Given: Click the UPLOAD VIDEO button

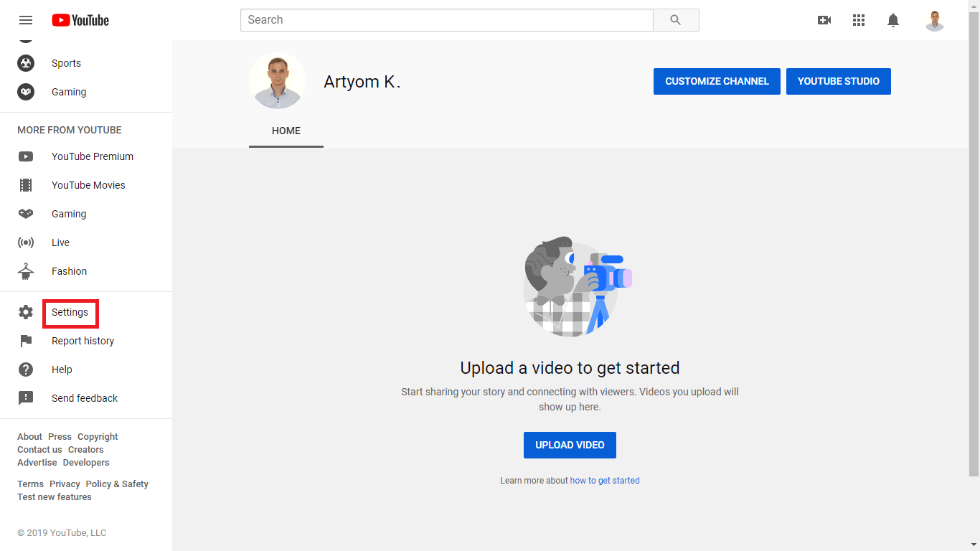Looking at the screenshot, I should (x=570, y=445).
